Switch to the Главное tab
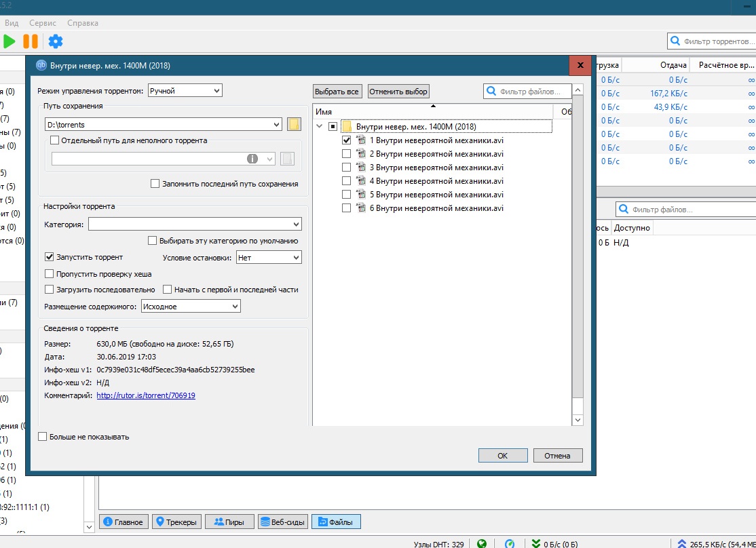This screenshot has width=756, height=548. (124, 522)
